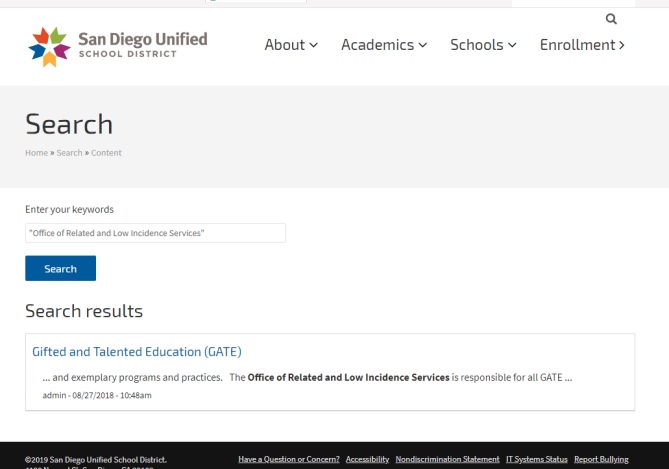The height and width of the screenshot is (469, 669).
Task: Expand the chevron beside Schools
Action: pos(512,45)
